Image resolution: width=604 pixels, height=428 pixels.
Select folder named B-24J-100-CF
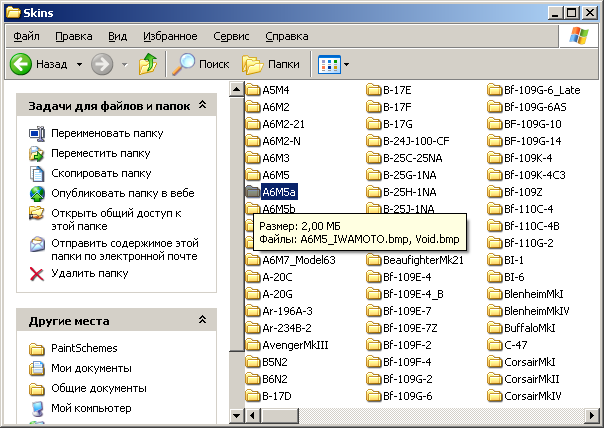pos(416,141)
